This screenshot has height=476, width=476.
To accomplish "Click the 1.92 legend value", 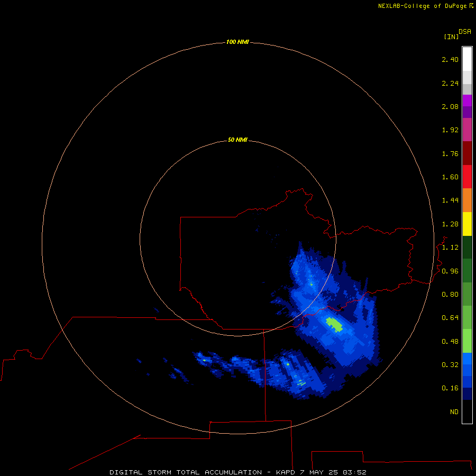I will pos(450,130).
